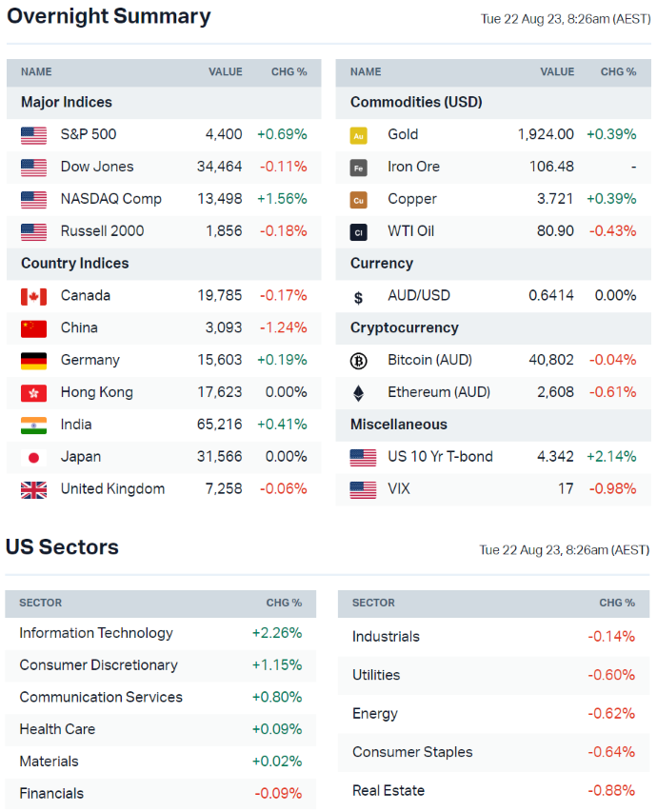
Task: Open the Dow Jones index
Action: (x=97, y=167)
